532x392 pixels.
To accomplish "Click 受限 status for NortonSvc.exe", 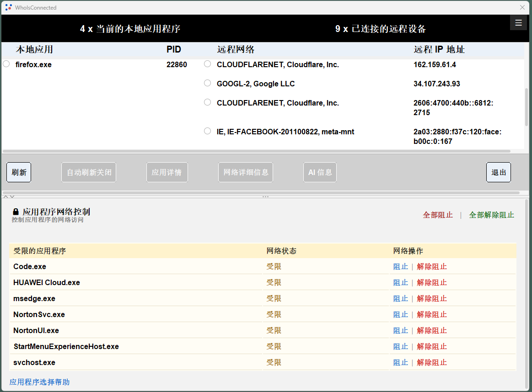I will click(274, 314).
